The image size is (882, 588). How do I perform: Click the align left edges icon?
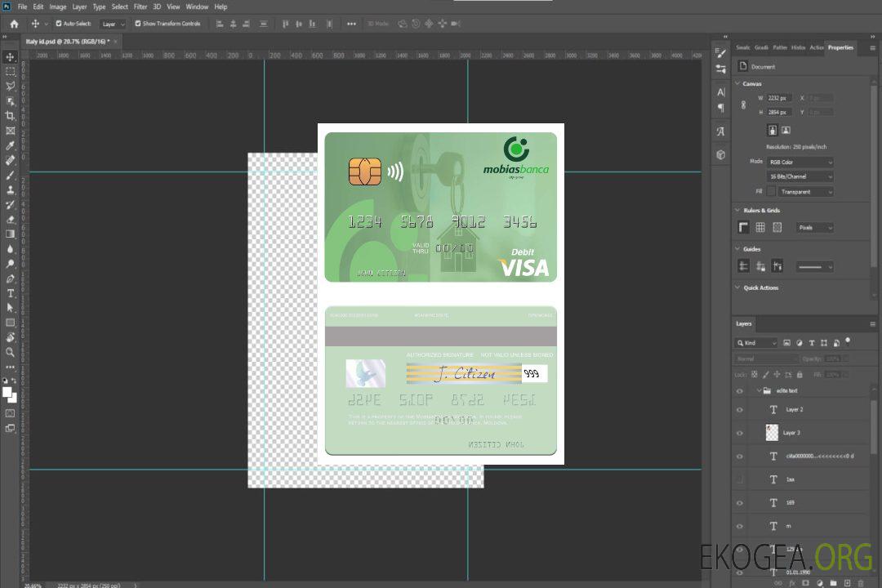220,24
